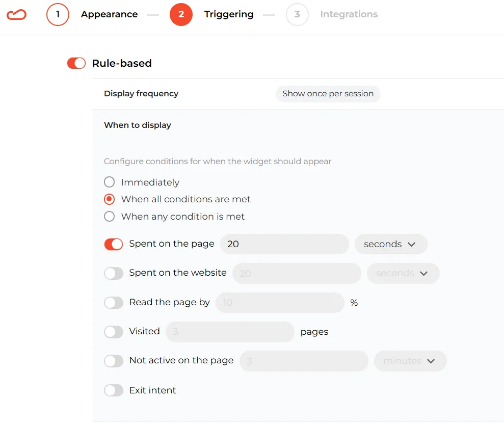
Task: Disable the Rule-based toggle
Action: (76, 63)
